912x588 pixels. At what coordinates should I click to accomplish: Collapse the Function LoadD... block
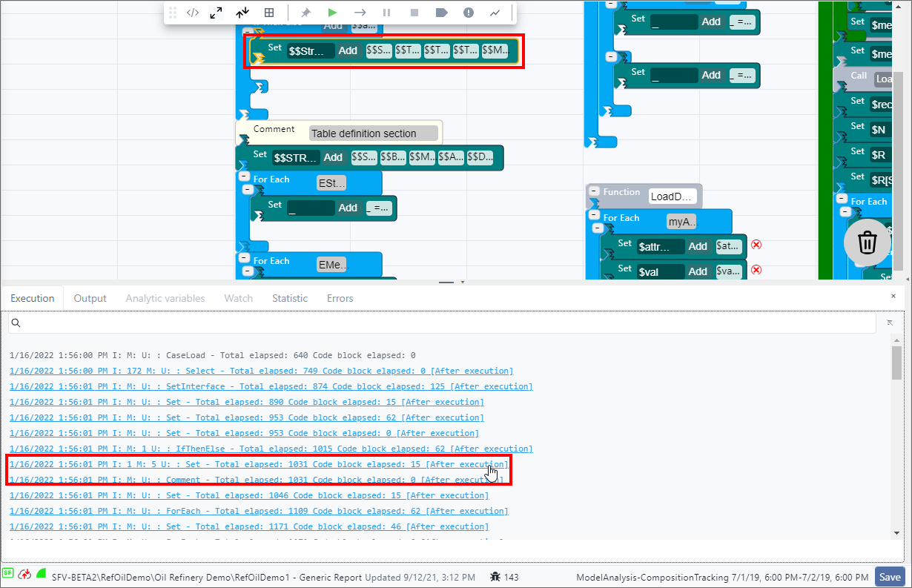tap(594, 191)
